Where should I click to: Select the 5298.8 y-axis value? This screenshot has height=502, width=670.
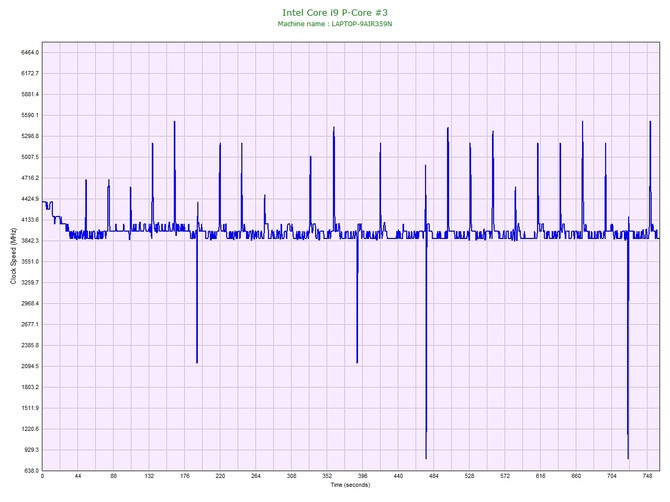click(x=30, y=136)
